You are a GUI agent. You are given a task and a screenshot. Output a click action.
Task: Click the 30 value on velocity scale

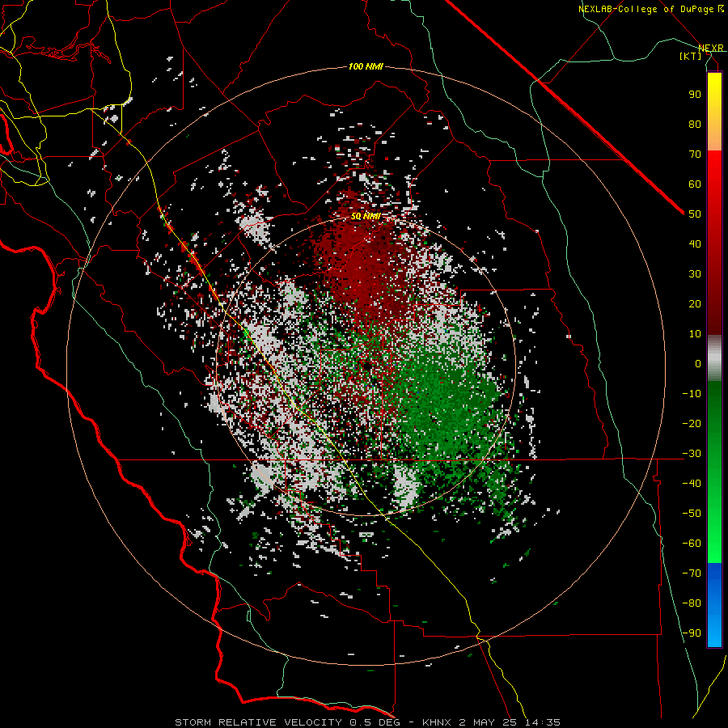coord(695,274)
